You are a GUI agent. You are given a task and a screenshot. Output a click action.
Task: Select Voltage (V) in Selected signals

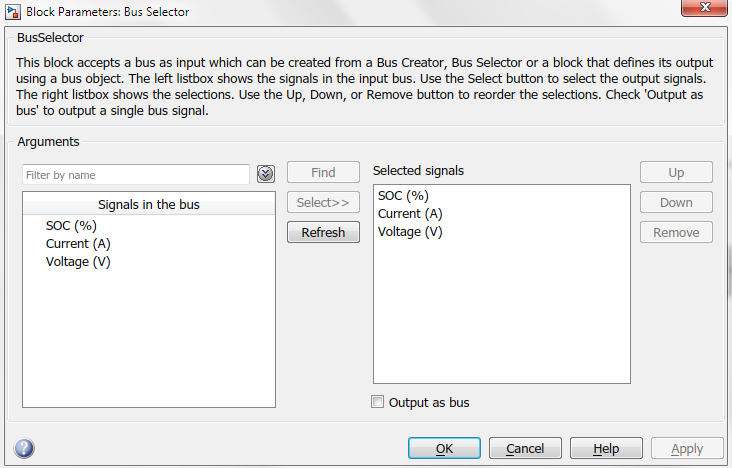point(410,232)
